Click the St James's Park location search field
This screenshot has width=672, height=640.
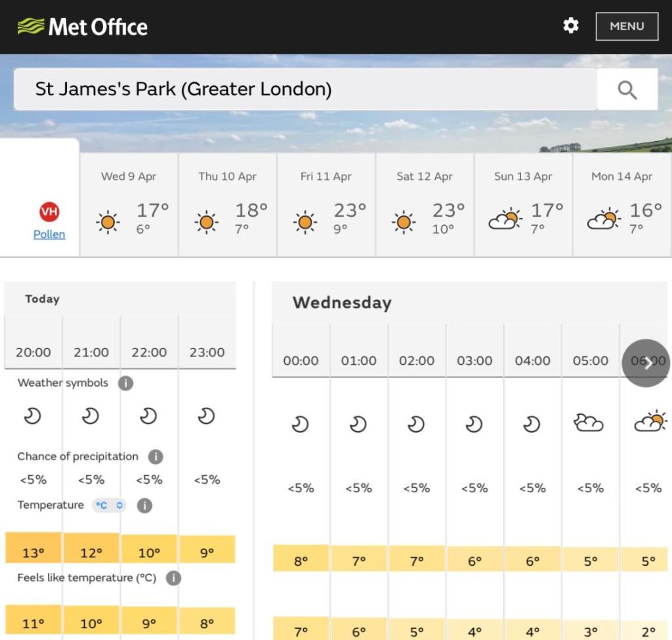coord(305,89)
